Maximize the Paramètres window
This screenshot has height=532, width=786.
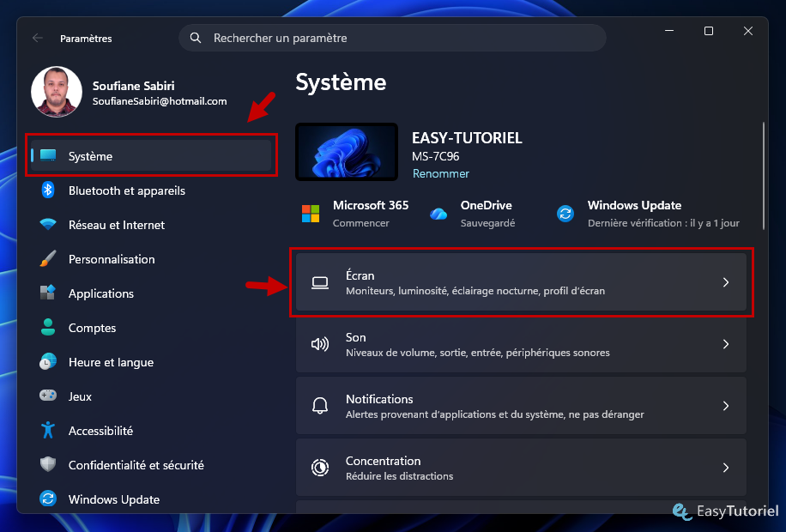(709, 31)
